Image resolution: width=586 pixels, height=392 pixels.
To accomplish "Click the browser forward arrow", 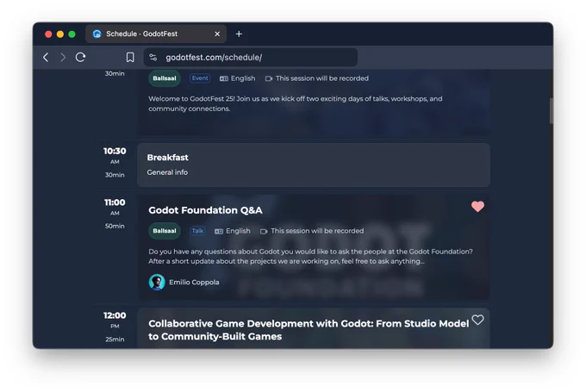I will click(63, 57).
